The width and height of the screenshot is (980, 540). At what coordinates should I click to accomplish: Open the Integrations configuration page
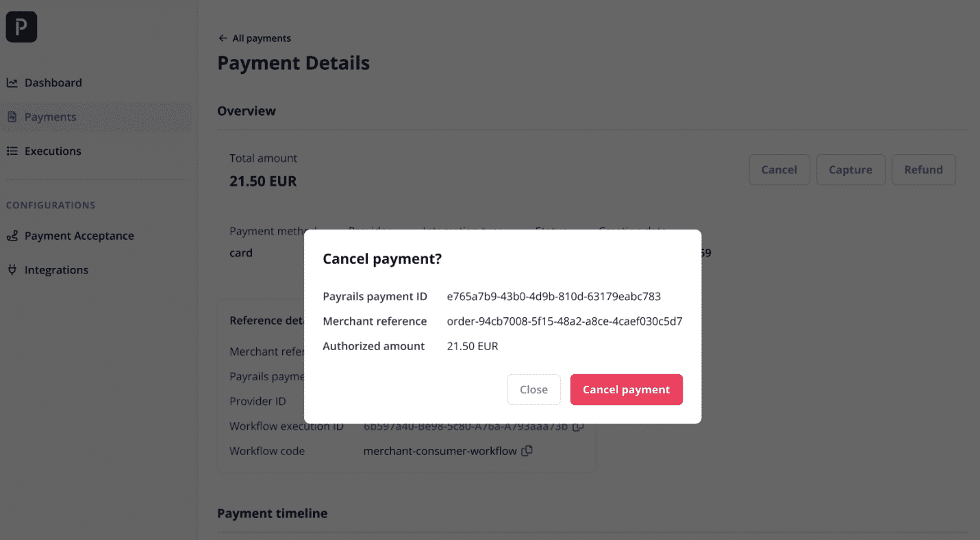pos(56,270)
